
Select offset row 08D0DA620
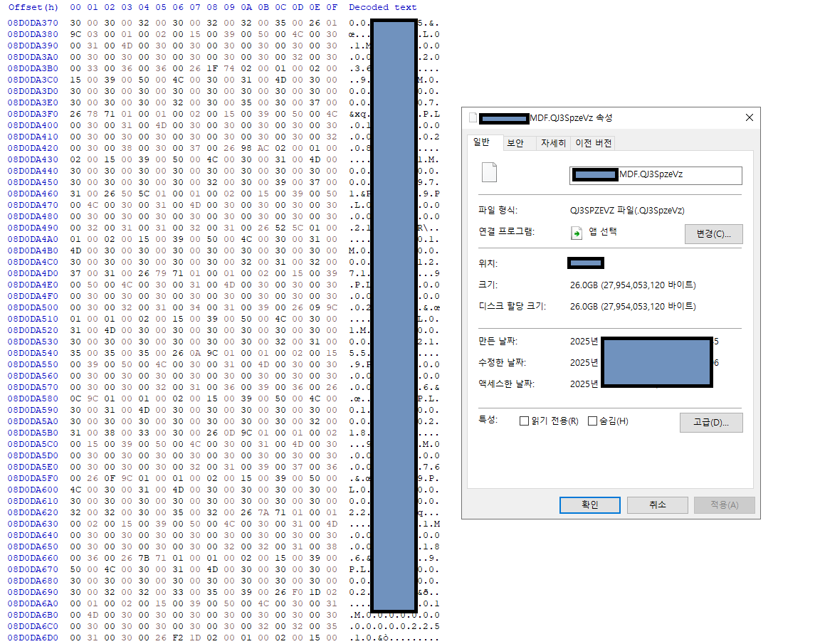[33, 512]
